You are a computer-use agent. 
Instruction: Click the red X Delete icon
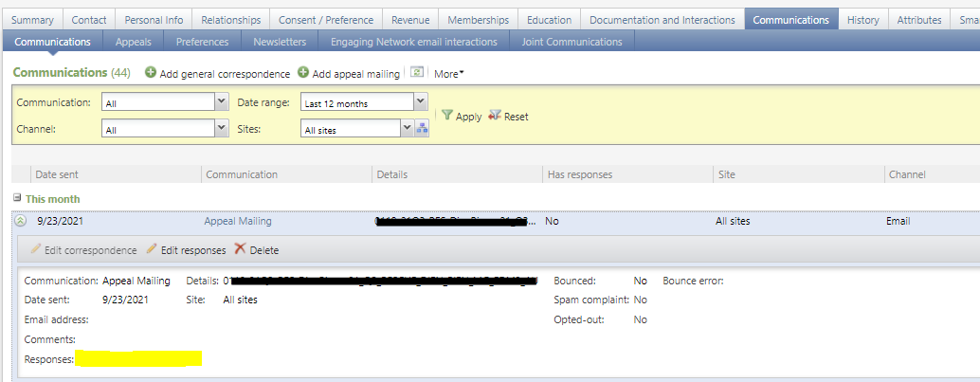(x=240, y=249)
